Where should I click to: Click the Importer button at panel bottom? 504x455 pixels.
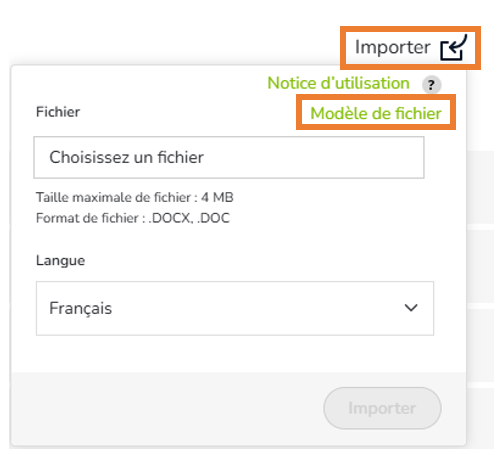click(x=382, y=408)
